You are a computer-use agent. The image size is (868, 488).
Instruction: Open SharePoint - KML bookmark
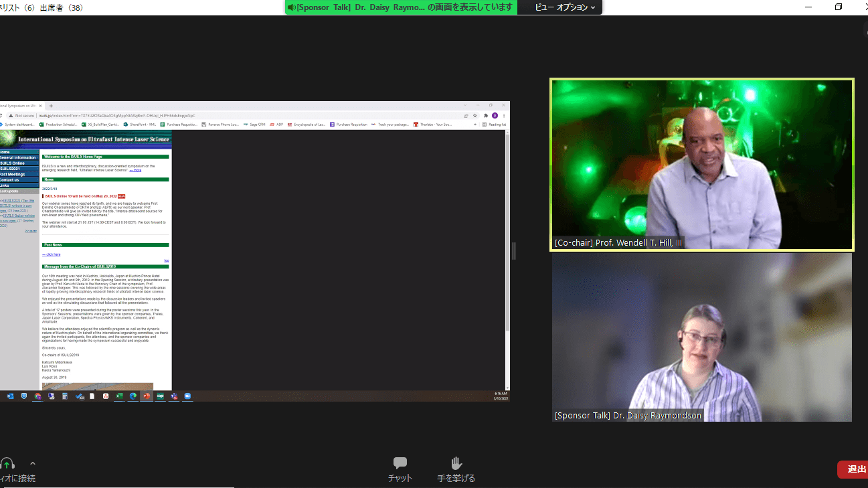tap(141, 125)
